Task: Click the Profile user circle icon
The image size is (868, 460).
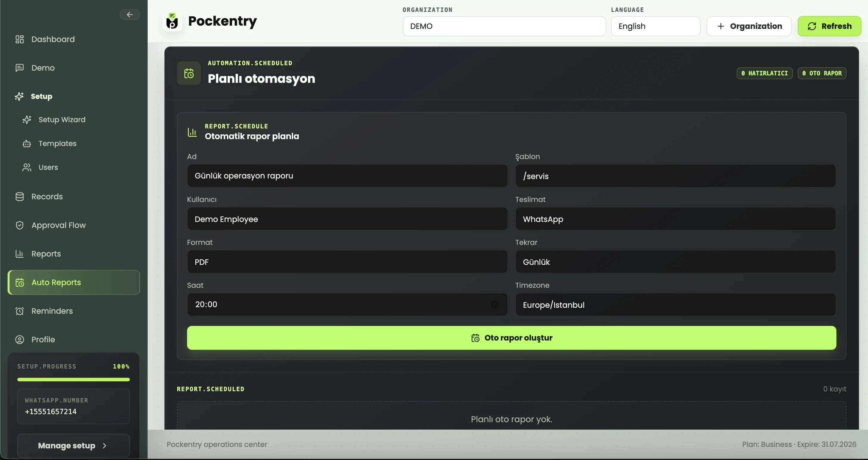Action: [x=20, y=340]
